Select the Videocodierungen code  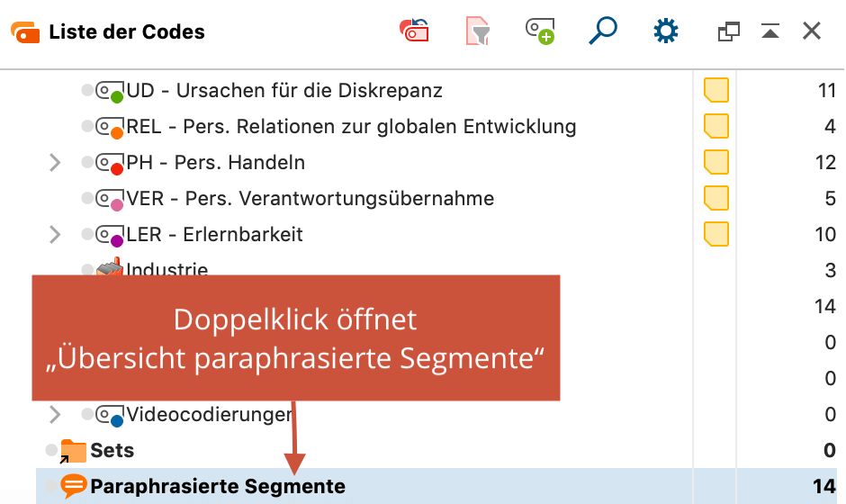(210, 414)
